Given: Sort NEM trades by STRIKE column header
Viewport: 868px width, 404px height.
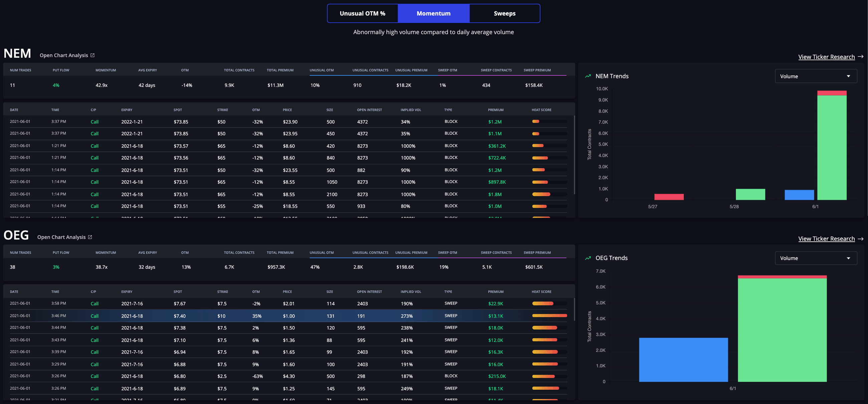Looking at the screenshot, I should pos(222,110).
